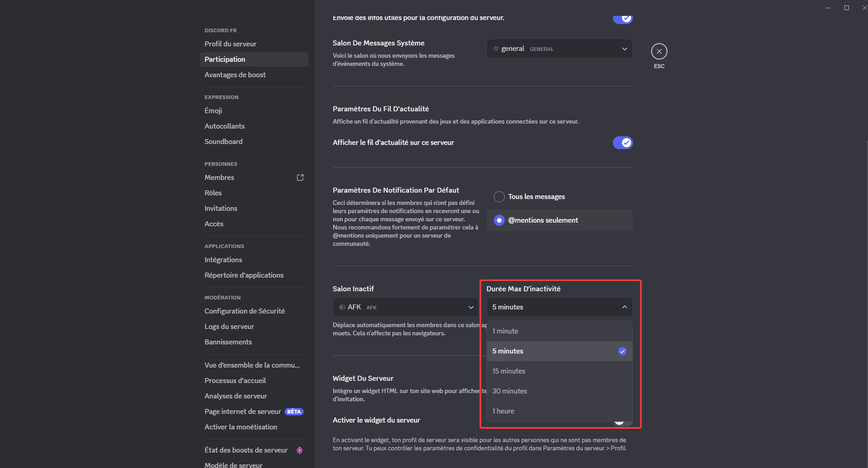The height and width of the screenshot is (468, 868).
Task: Maximize the Discord window
Action: (847, 8)
